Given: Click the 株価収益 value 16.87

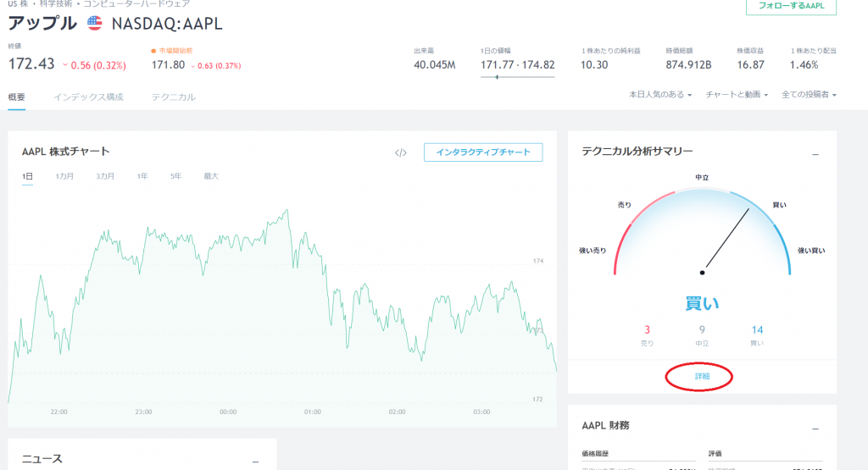Looking at the screenshot, I should pyautogui.click(x=751, y=64).
